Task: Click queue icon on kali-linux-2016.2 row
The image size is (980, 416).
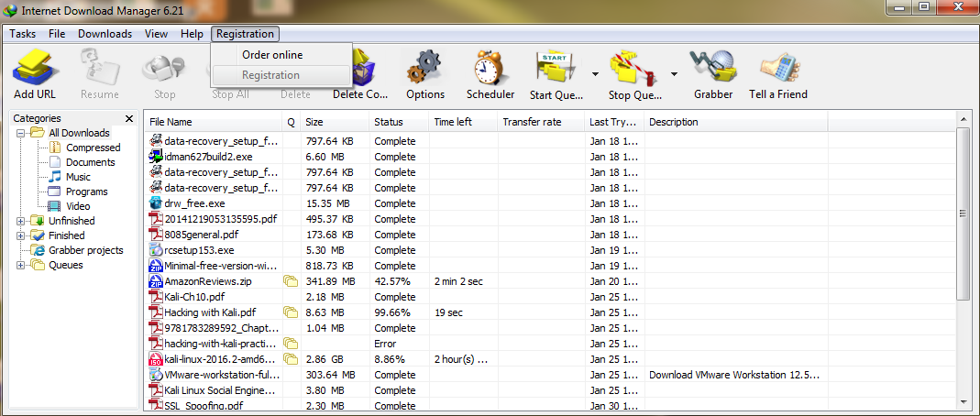Action: pyautogui.click(x=290, y=359)
